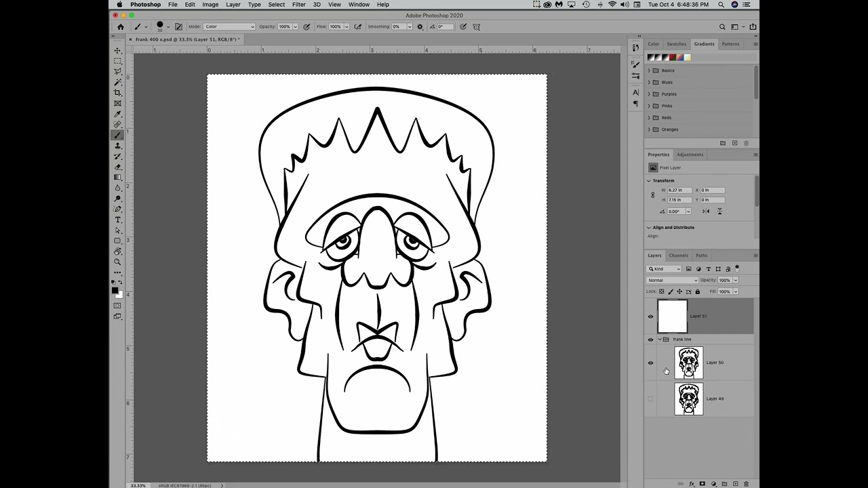Viewport: 868px width, 488px height.
Task: Open layer blend mode Normal dropdown
Action: (x=673, y=280)
